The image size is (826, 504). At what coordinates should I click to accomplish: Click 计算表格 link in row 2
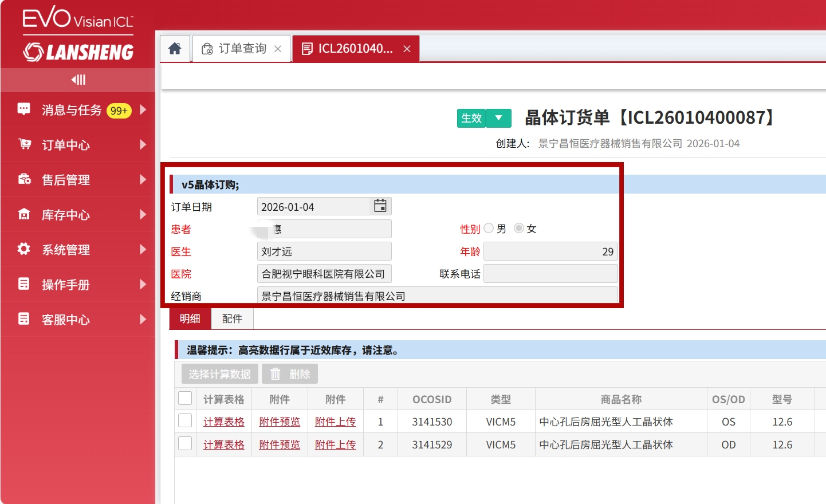[223, 445]
